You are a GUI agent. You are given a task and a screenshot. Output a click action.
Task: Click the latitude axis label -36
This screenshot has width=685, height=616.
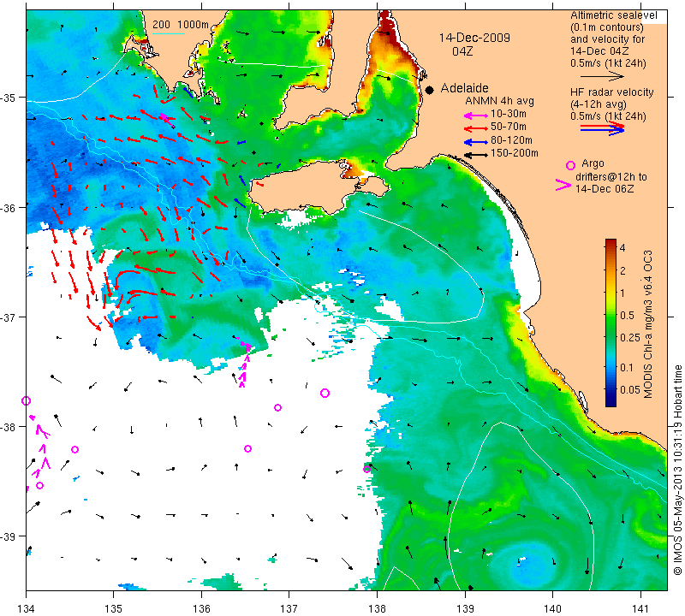click(9, 208)
